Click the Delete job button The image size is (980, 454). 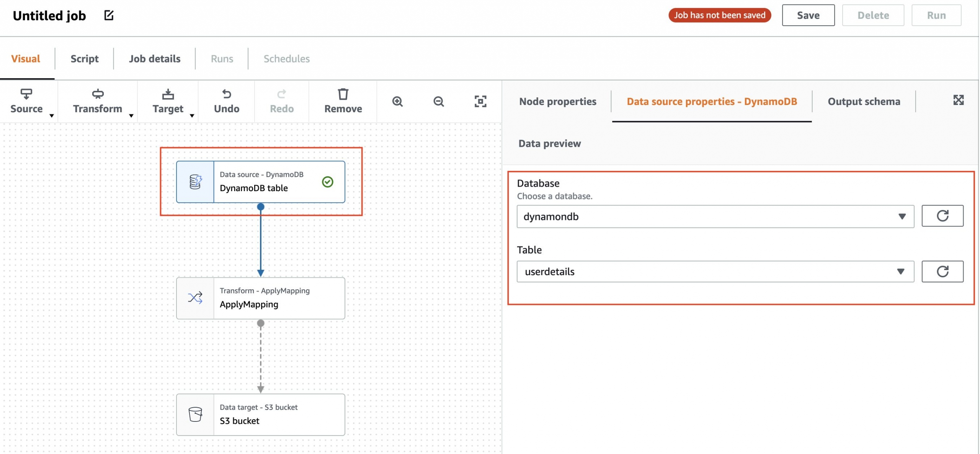click(x=873, y=15)
